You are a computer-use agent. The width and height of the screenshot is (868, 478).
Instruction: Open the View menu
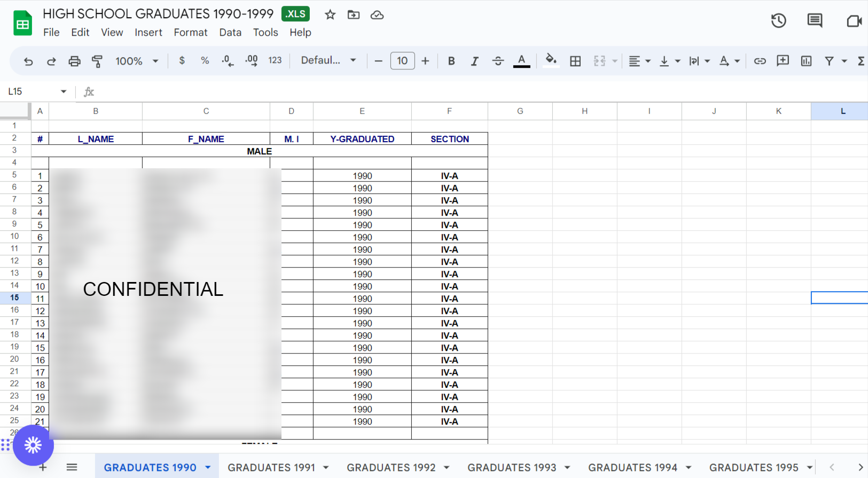point(112,33)
